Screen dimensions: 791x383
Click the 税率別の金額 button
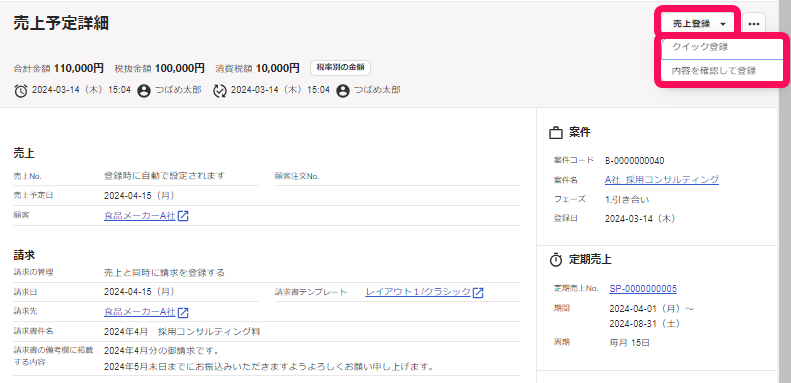(x=341, y=68)
